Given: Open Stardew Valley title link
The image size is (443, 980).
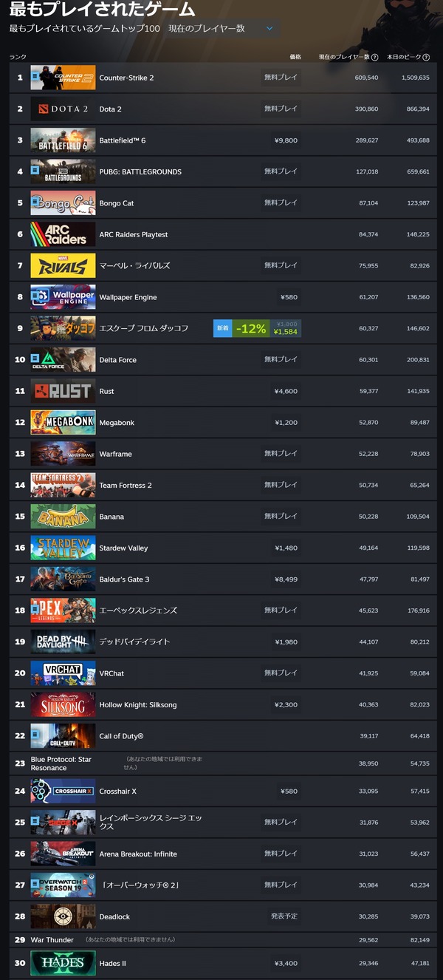Looking at the screenshot, I should [123, 548].
